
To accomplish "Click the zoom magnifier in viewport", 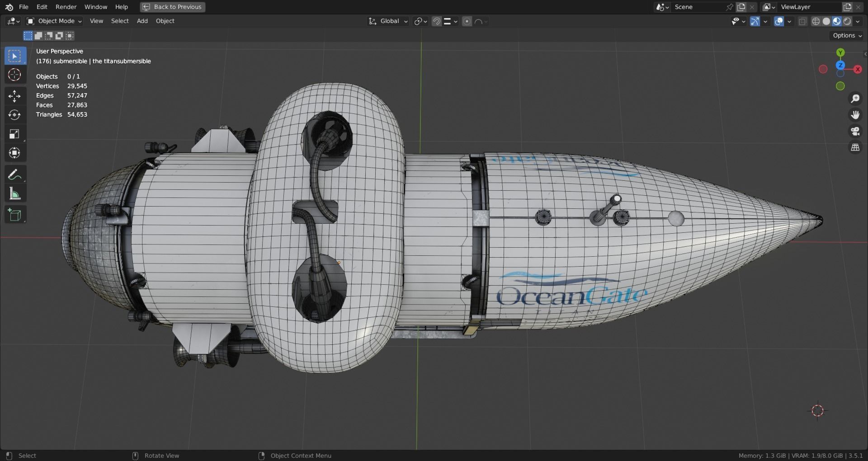I will click(x=855, y=99).
